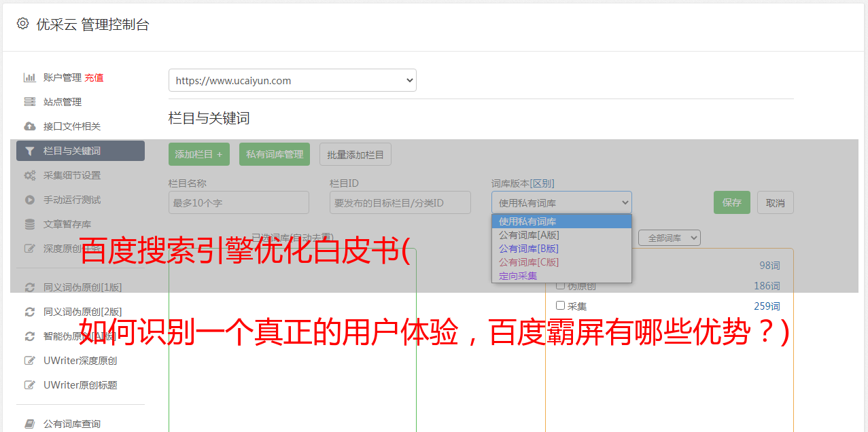This screenshot has height=432, width=868.
Task: Click the green 保存 button
Action: (732, 202)
